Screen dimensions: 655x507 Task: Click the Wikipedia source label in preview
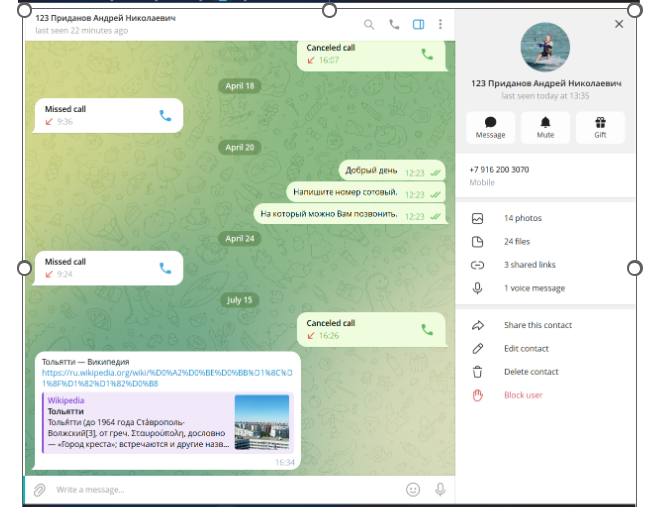tap(66, 400)
